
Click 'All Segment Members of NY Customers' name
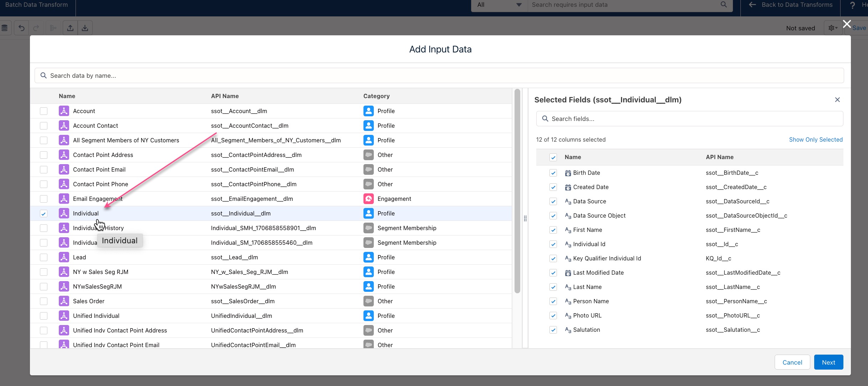pos(126,140)
